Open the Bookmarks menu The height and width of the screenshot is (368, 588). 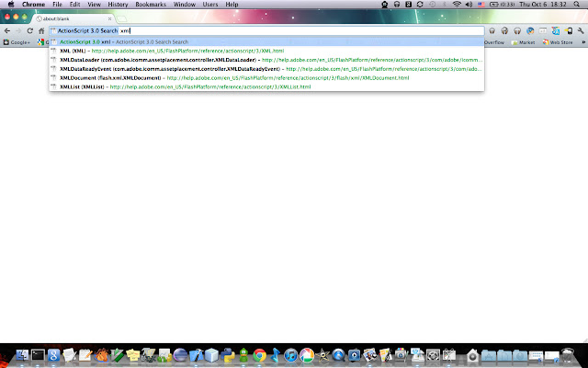[151, 5]
